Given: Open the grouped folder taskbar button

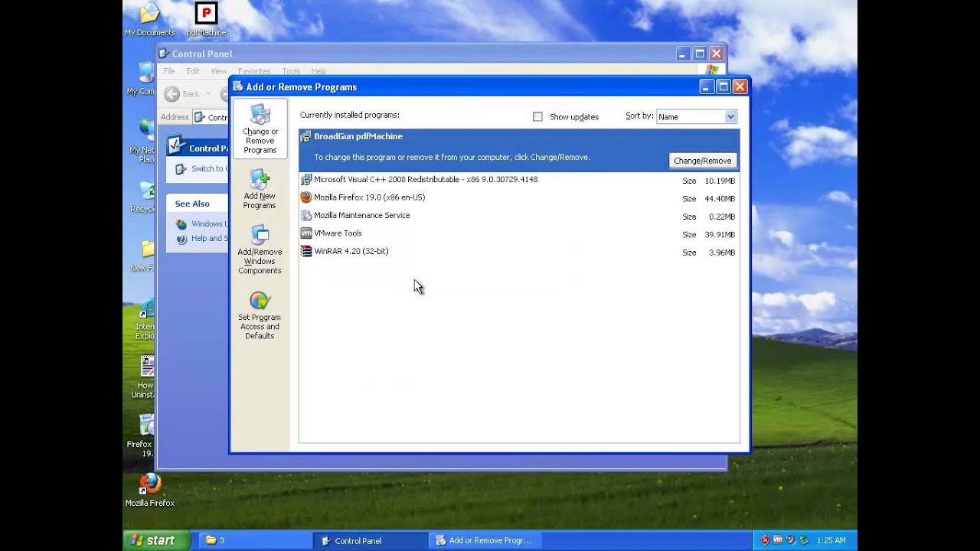Looking at the screenshot, I should (x=255, y=540).
